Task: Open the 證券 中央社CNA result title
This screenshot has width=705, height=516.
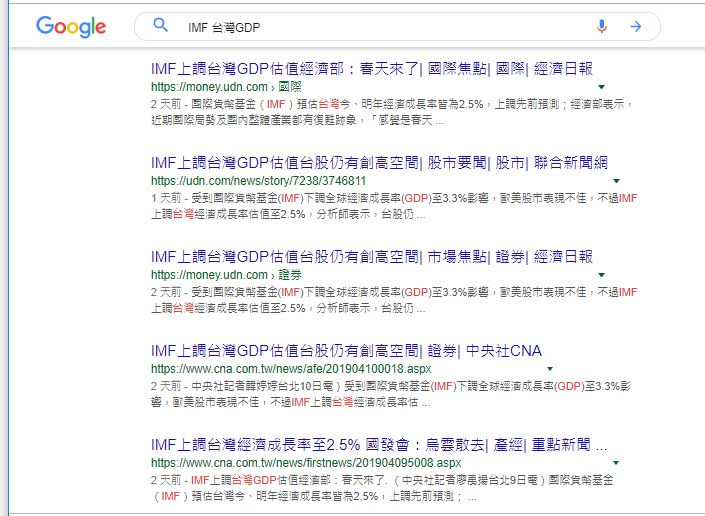Action: [346, 351]
